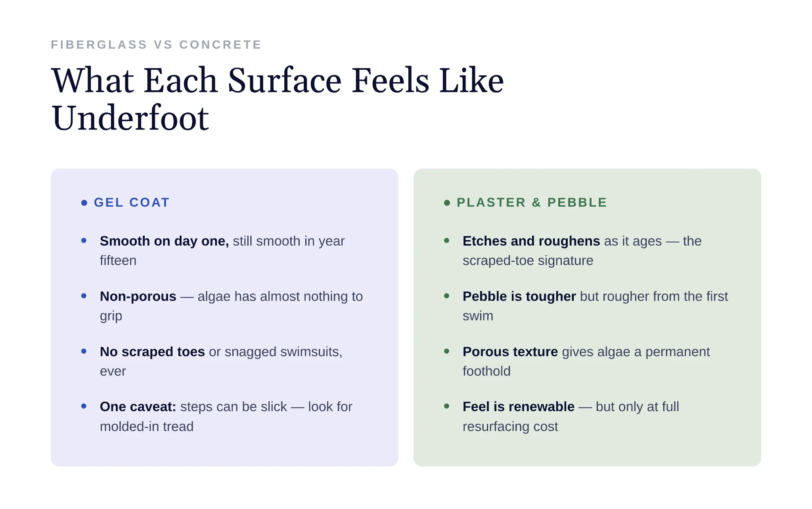Image resolution: width=812 pixels, height=509 pixels.
Task: Click the bullet before No scraped toes
Action: tap(84, 351)
